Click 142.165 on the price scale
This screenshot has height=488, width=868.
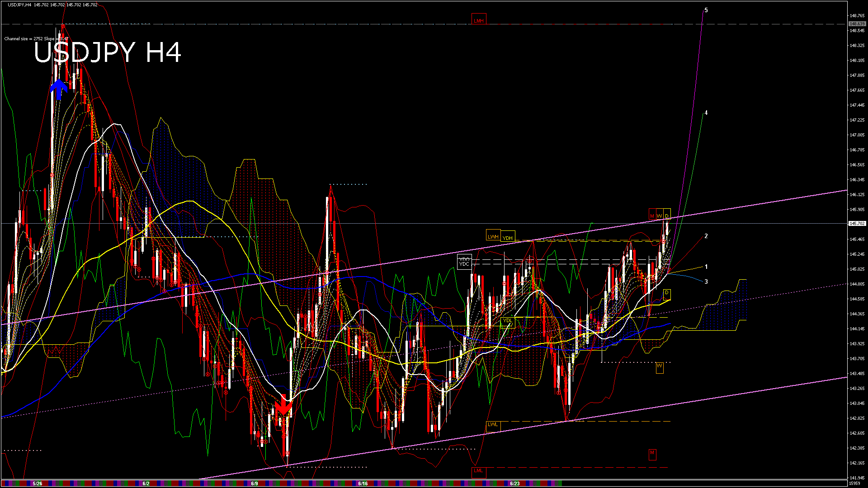pyautogui.click(x=857, y=463)
